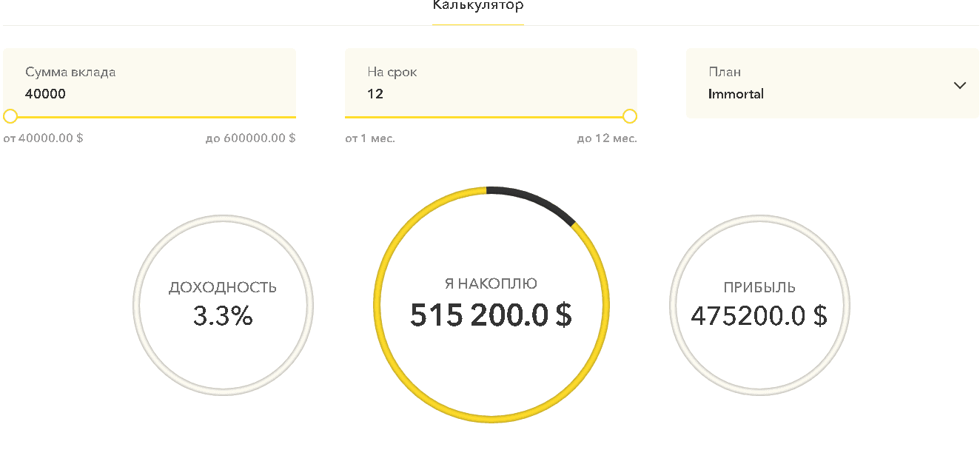Click the 475200.0 $ profit value
Viewport: 980px width, 450px height.
click(x=759, y=316)
